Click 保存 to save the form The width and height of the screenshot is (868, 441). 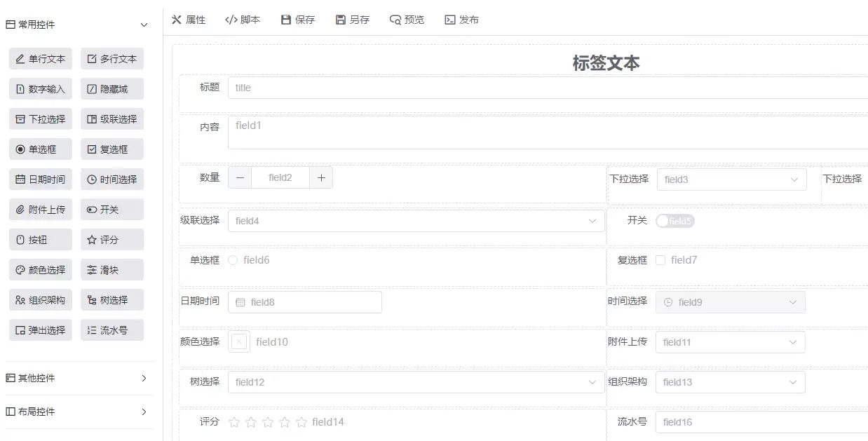tap(298, 20)
